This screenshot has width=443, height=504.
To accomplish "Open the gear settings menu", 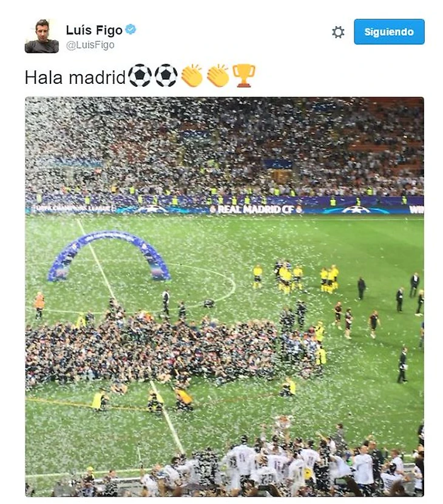I will [338, 32].
